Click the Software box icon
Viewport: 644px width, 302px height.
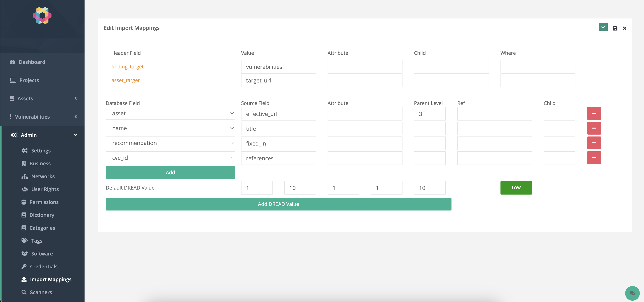pos(25,253)
